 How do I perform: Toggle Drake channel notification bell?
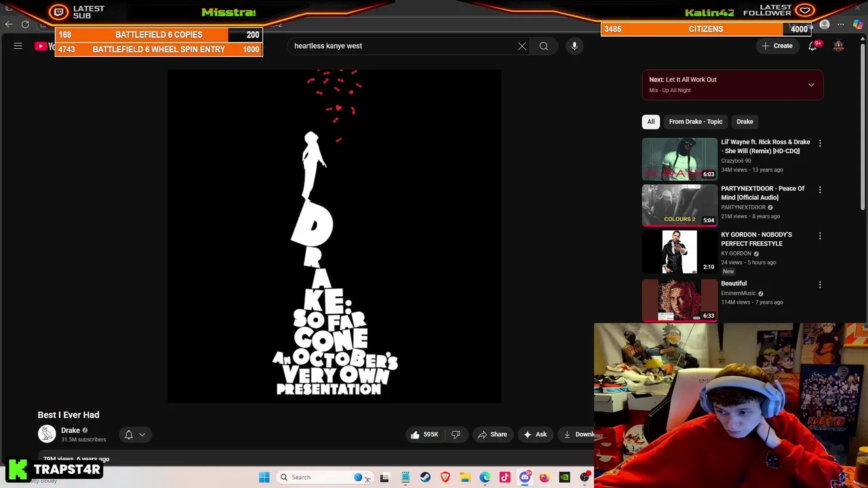(x=129, y=434)
